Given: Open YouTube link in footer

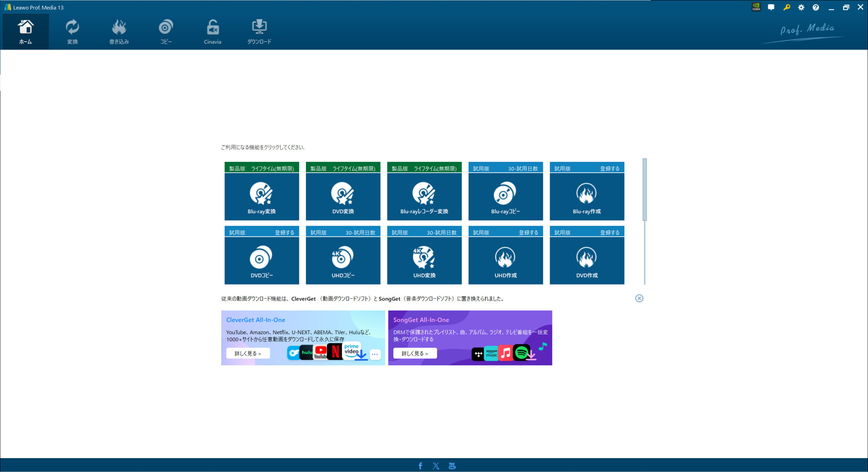Looking at the screenshot, I should click(x=452, y=466).
